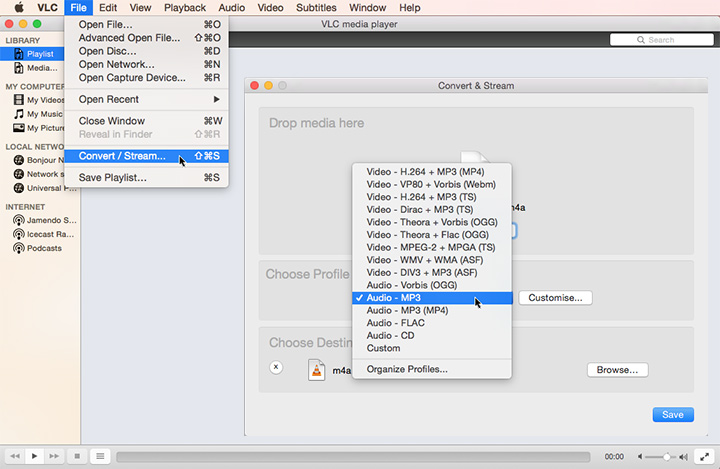Screen dimensions: 720x469
Task: Choose Open Network… menu entry
Action: (x=146, y=64)
